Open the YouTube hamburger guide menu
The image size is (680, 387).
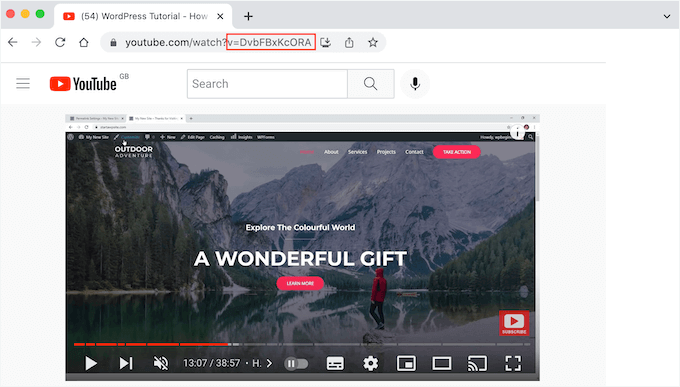coord(23,83)
